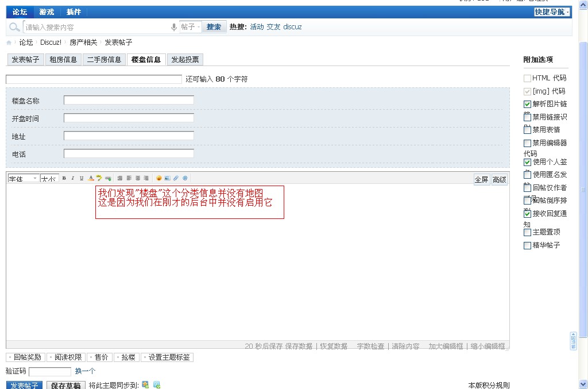Click first sync-to icon beside 将此主题同步到
The height and width of the screenshot is (389, 588).
tap(145, 384)
